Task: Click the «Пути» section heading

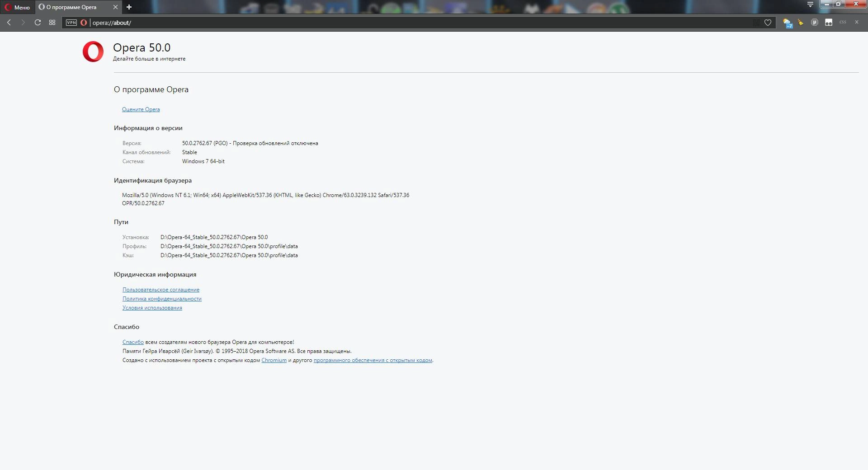Action: pyautogui.click(x=121, y=222)
